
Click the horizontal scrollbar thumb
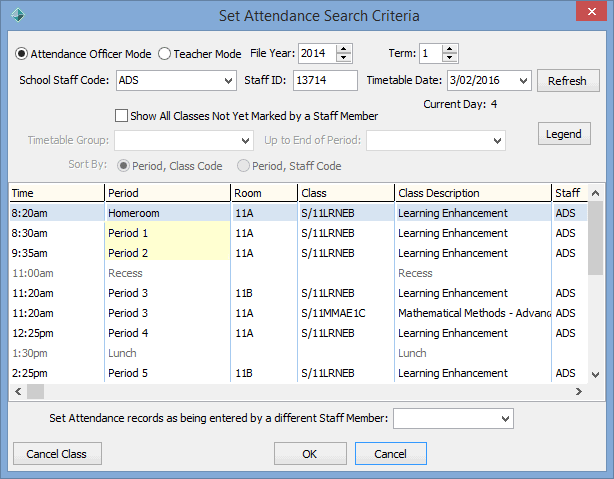point(35,391)
